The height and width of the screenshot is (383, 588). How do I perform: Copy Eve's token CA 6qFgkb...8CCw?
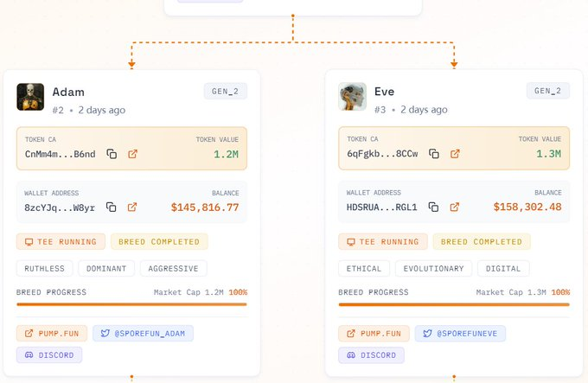[x=434, y=154]
